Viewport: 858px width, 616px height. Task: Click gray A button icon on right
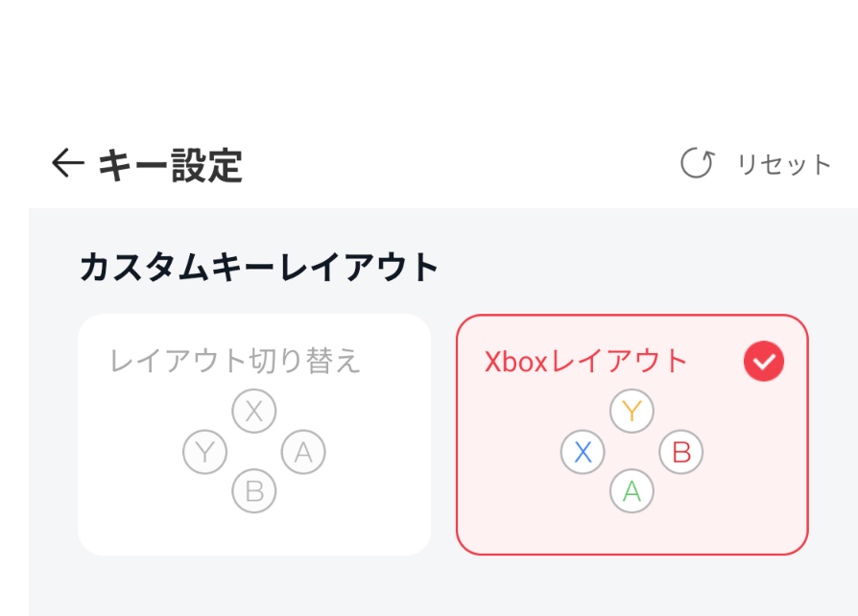coord(303,452)
